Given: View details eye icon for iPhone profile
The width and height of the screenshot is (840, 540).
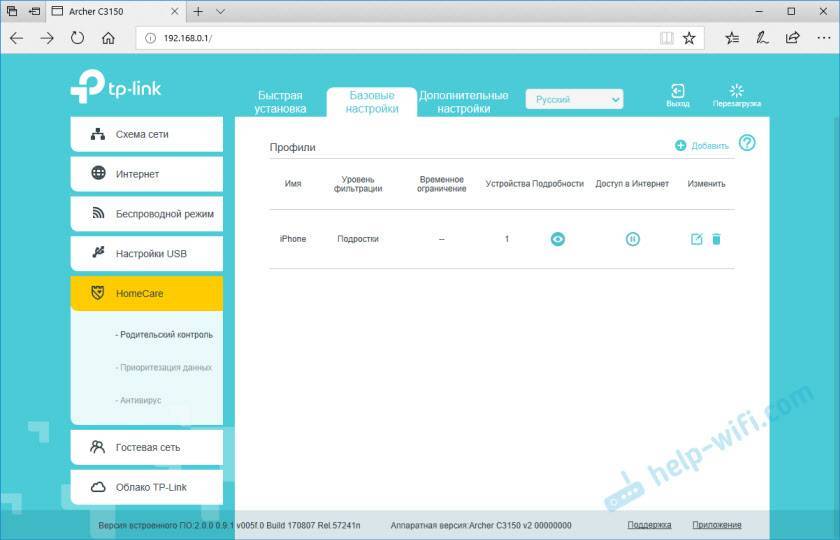Looking at the screenshot, I should click(558, 239).
